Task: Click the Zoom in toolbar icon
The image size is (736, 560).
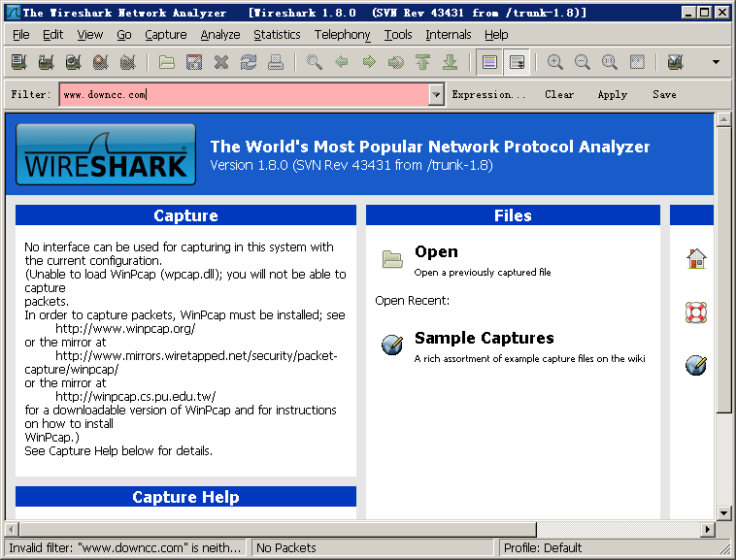Action: [555, 62]
